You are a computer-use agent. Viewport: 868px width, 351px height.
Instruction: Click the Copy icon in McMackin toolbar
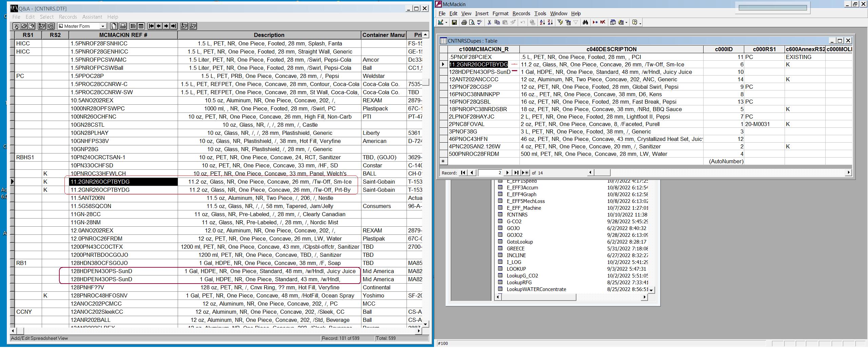(497, 22)
